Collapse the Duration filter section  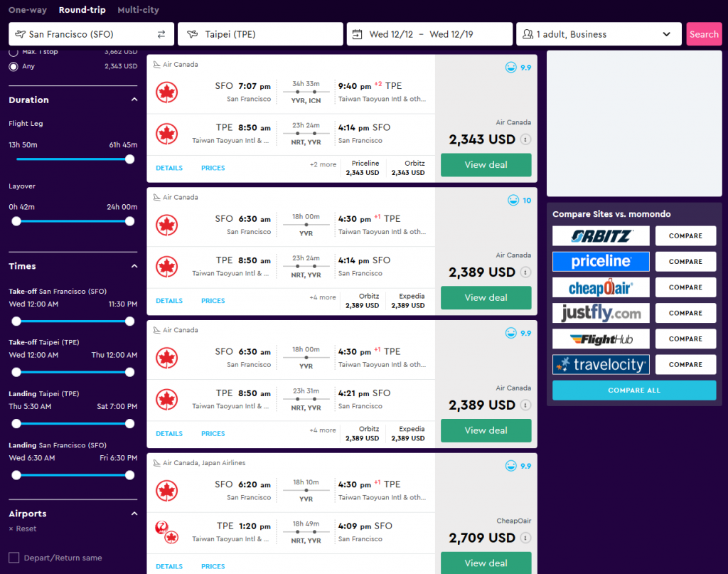[x=134, y=100]
